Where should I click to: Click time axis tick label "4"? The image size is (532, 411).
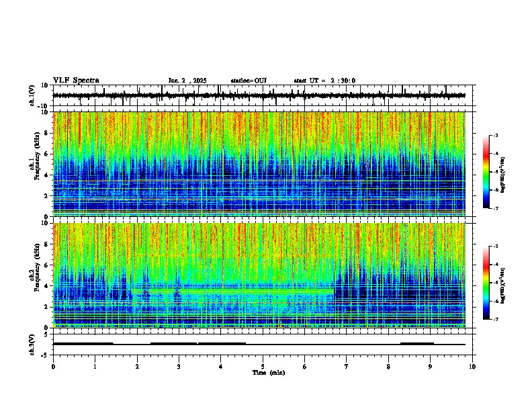221,367
